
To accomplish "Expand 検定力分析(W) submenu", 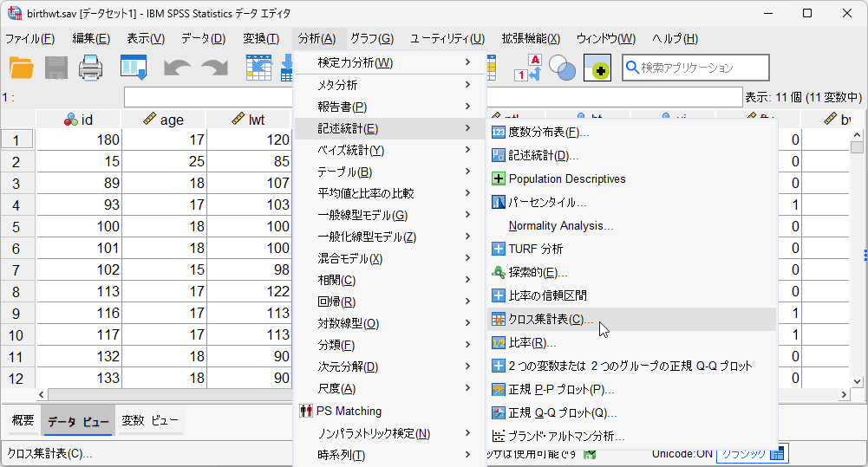I will click(389, 62).
